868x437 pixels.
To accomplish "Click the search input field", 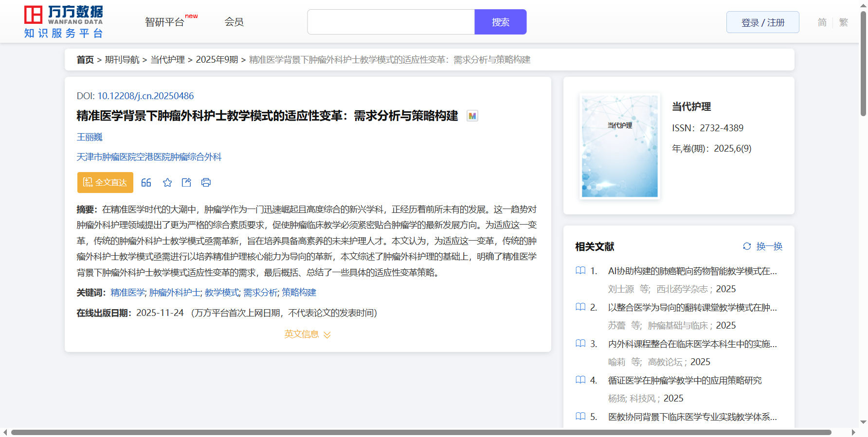I will 391,22.
